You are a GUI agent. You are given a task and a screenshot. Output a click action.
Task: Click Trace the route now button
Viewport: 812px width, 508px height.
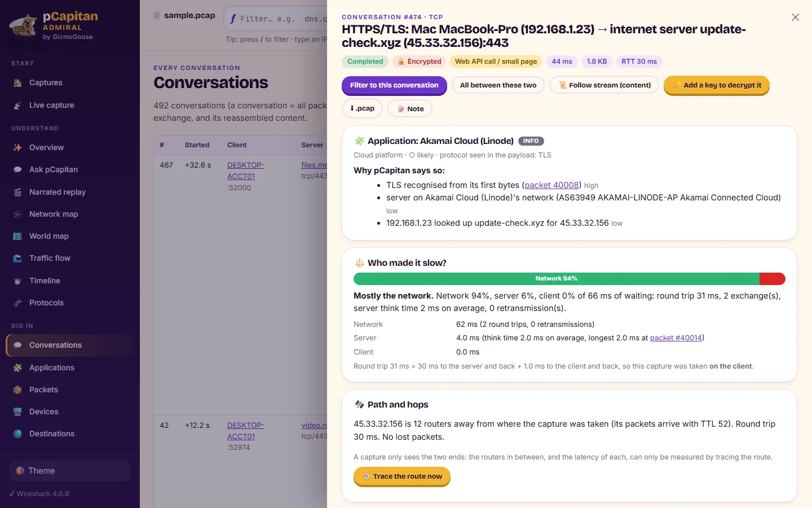(x=402, y=476)
